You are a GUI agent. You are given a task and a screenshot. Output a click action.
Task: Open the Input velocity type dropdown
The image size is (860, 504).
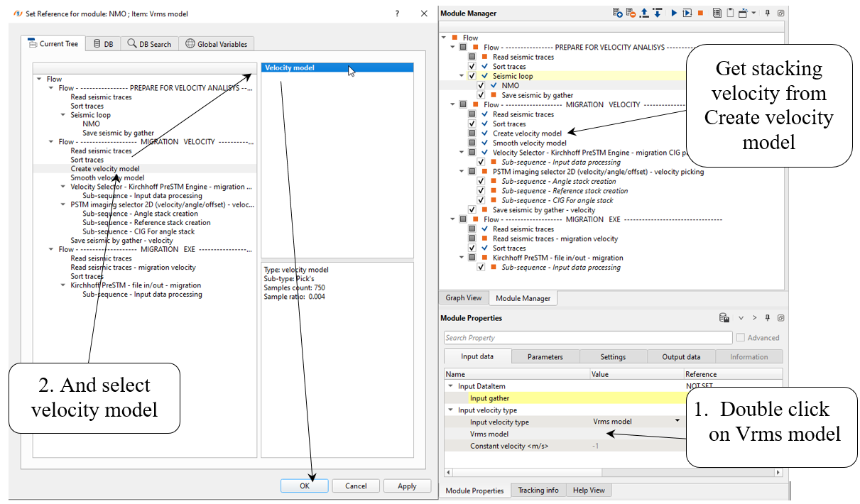(x=677, y=421)
